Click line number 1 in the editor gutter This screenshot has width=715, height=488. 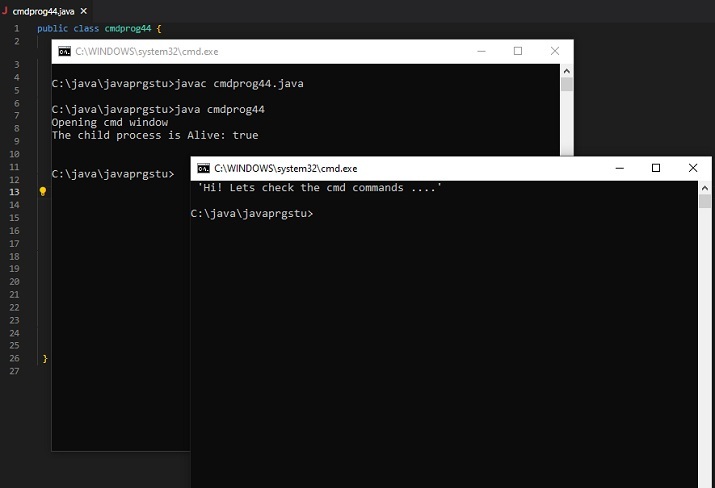(x=17, y=28)
